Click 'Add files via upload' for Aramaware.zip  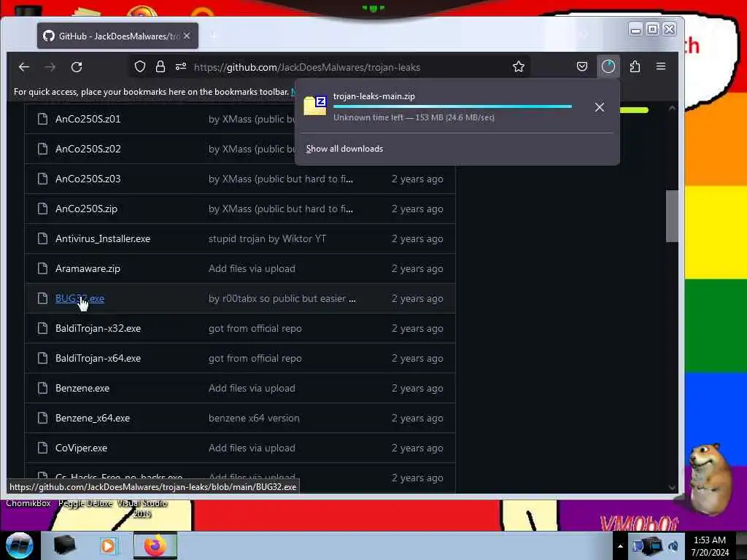click(252, 268)
